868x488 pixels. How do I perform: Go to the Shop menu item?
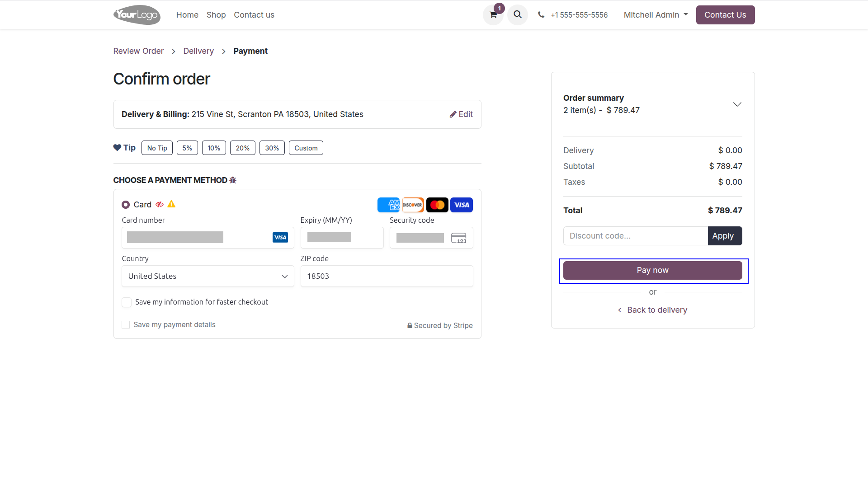(x=216, y=15)
